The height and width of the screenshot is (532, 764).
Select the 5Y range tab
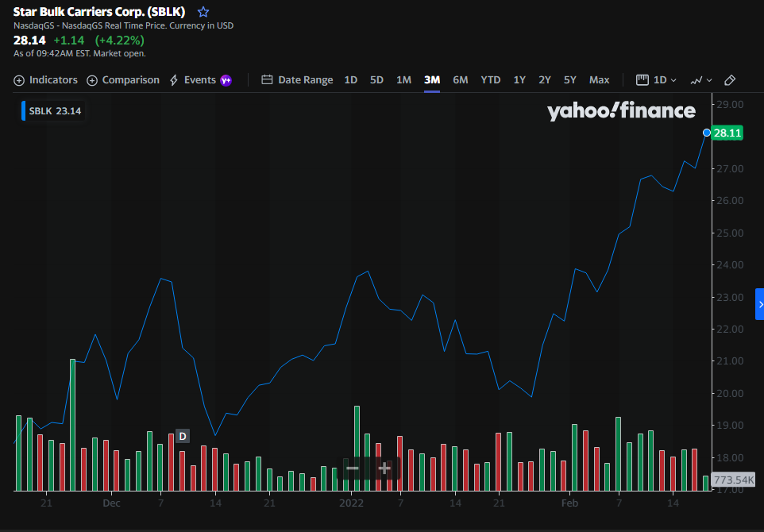click(570, 80)
